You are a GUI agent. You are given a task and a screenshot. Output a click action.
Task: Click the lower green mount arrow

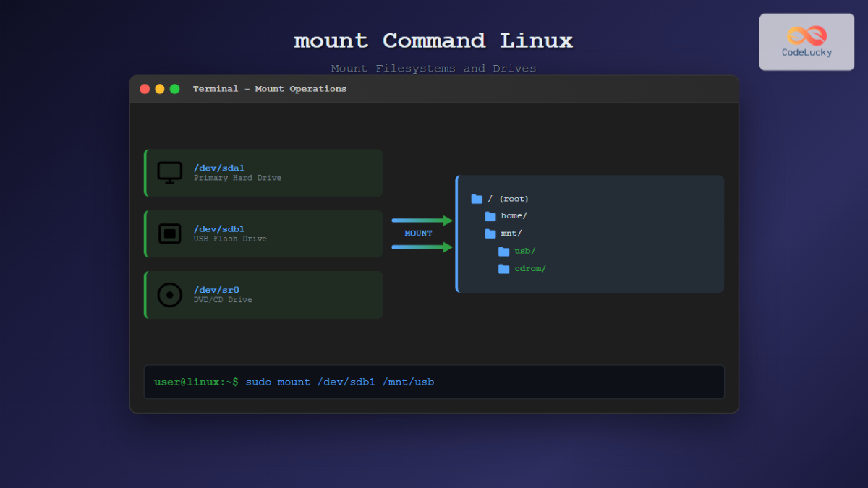click(x=422, y=247)
